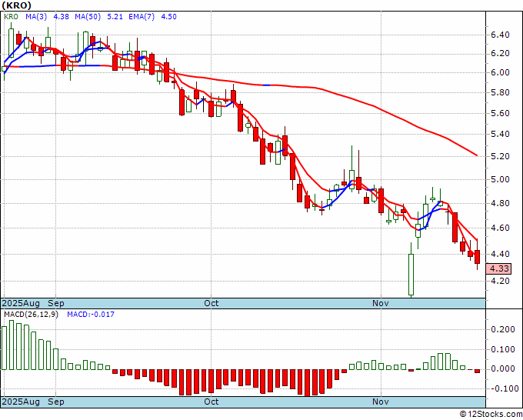Click the 4.20 price axis label
Image resolution: width=523 pixels, height=420 pixels.
500,281
